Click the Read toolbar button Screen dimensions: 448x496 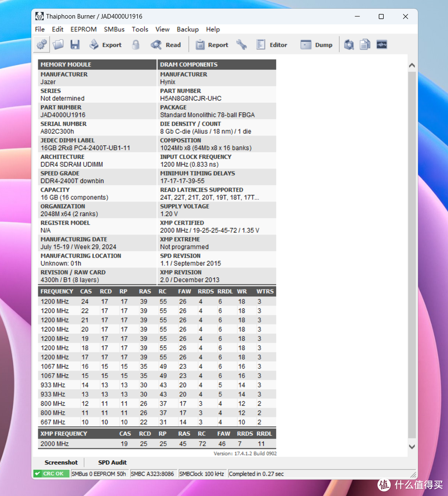point(166,44)
